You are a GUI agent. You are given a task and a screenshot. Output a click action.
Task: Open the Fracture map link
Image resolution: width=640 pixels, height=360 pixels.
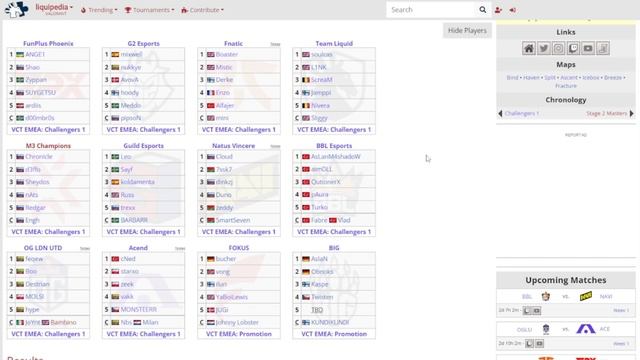tap(566, 86)
